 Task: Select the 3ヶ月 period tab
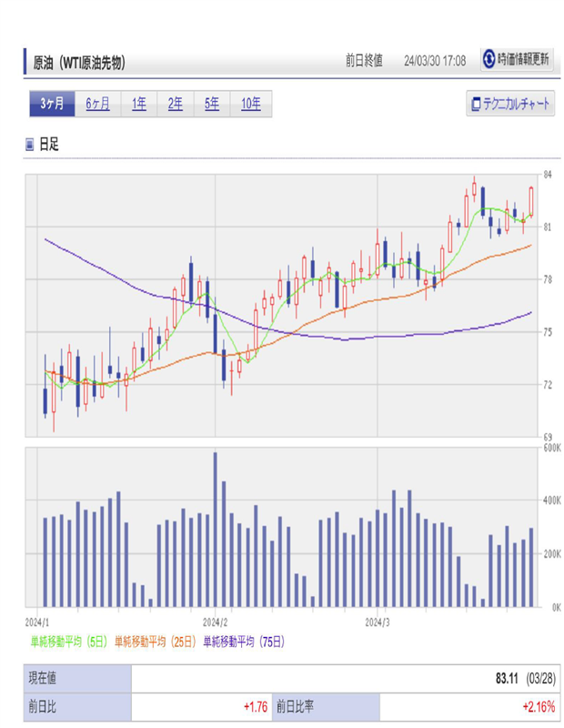pos(52,104)
